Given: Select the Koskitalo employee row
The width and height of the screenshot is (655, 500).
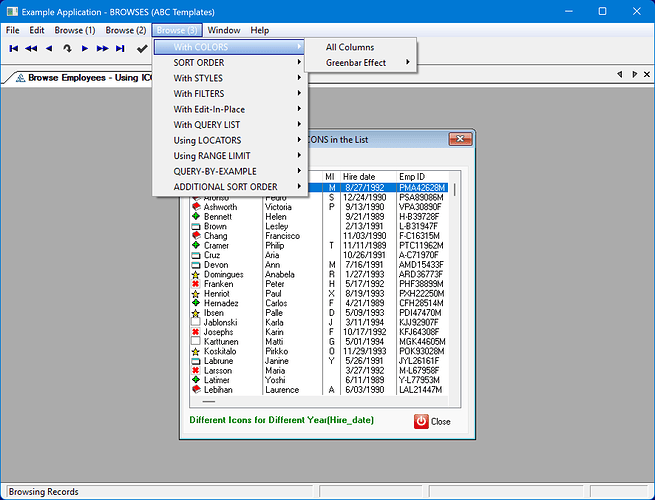Looking at the screenshot, I should point(319,351).
